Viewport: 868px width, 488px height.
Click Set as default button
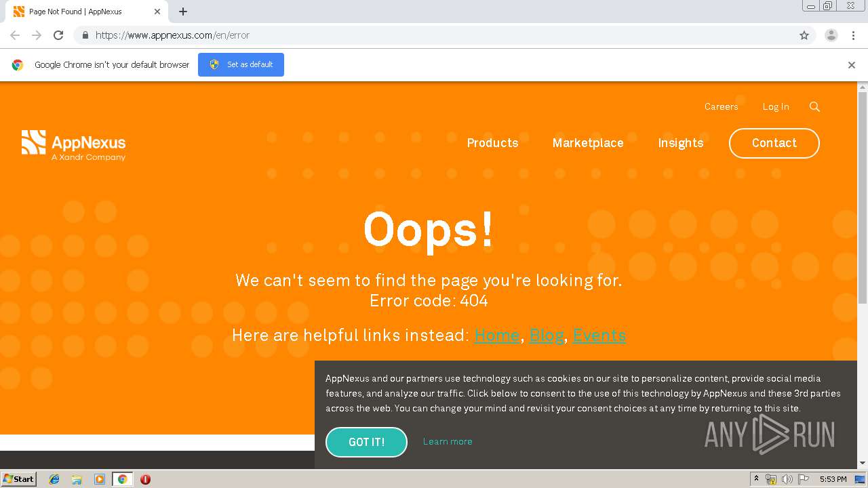point(241,64)
